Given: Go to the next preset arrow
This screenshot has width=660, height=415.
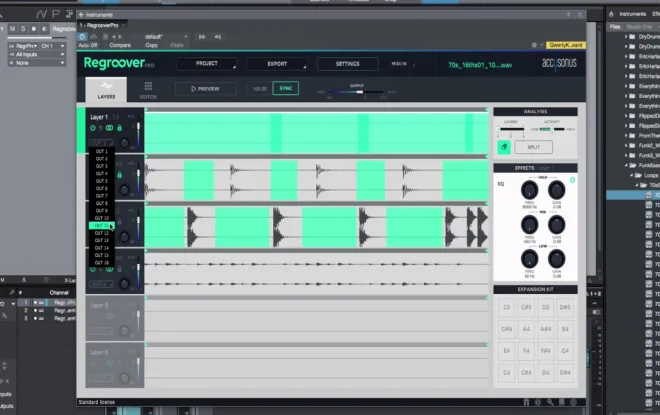Looking at the screenshot, I should (120, 37).
